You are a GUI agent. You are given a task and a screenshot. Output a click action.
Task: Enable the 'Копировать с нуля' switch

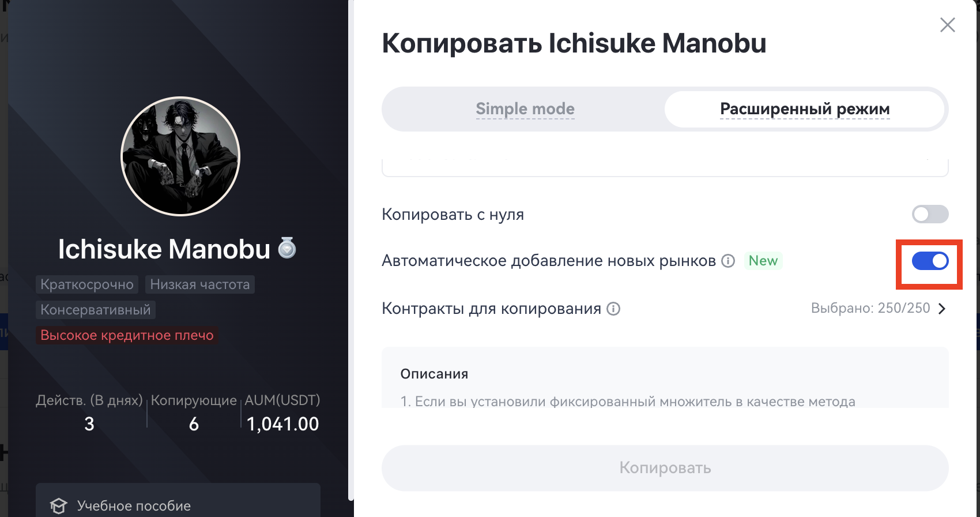click(x=930, y=214)
